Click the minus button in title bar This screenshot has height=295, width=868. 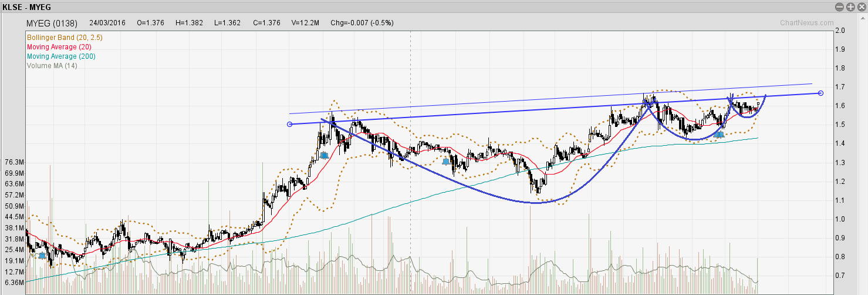839,7
